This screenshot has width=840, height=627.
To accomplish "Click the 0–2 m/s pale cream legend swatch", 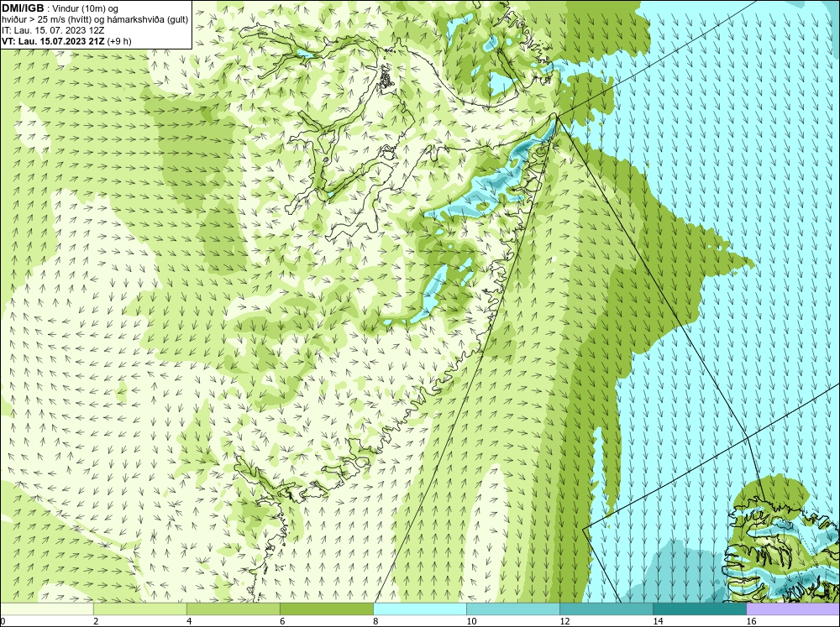I will pyautogui.click(x=46, y=609).
